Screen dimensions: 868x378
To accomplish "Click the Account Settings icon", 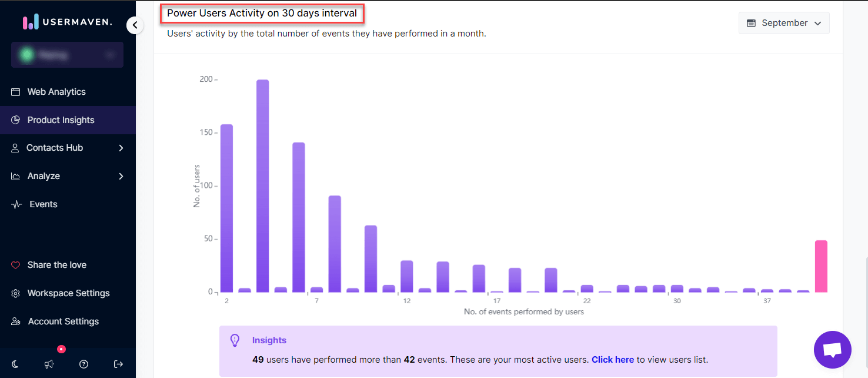I will 16,321.
